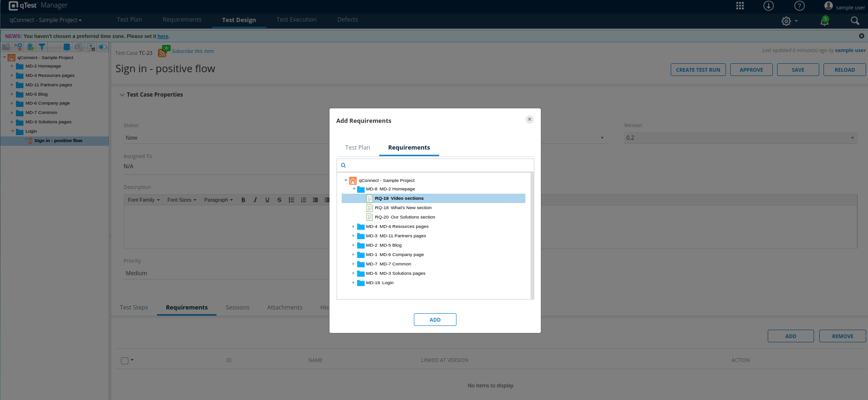Open the help question mark icon
The image size is (868, 400).
click(800, 6)
